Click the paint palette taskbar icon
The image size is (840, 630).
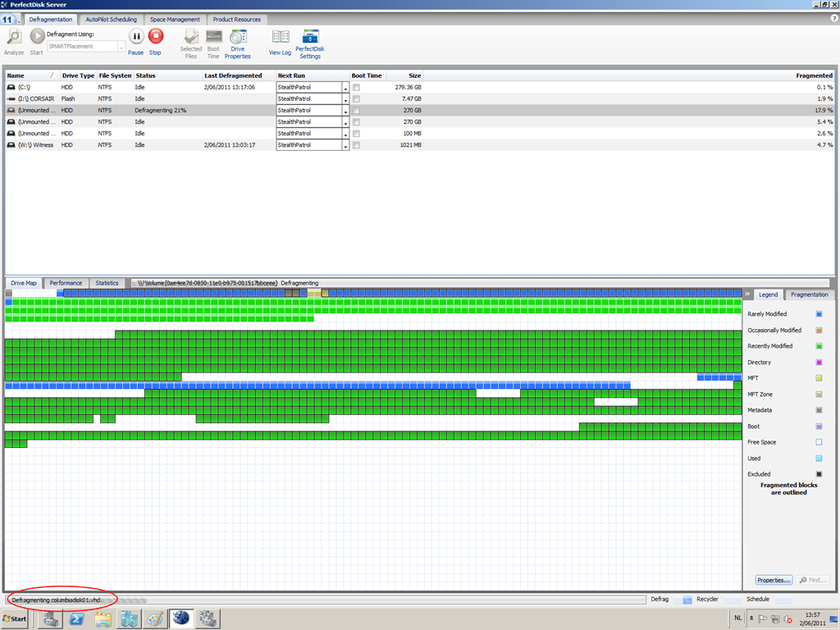[155, 619]
